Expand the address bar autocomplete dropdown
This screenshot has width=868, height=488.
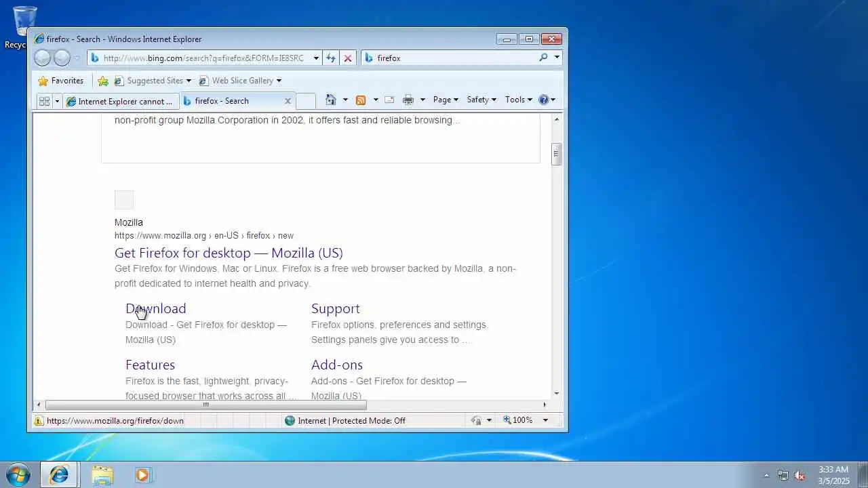click(316, 58)
